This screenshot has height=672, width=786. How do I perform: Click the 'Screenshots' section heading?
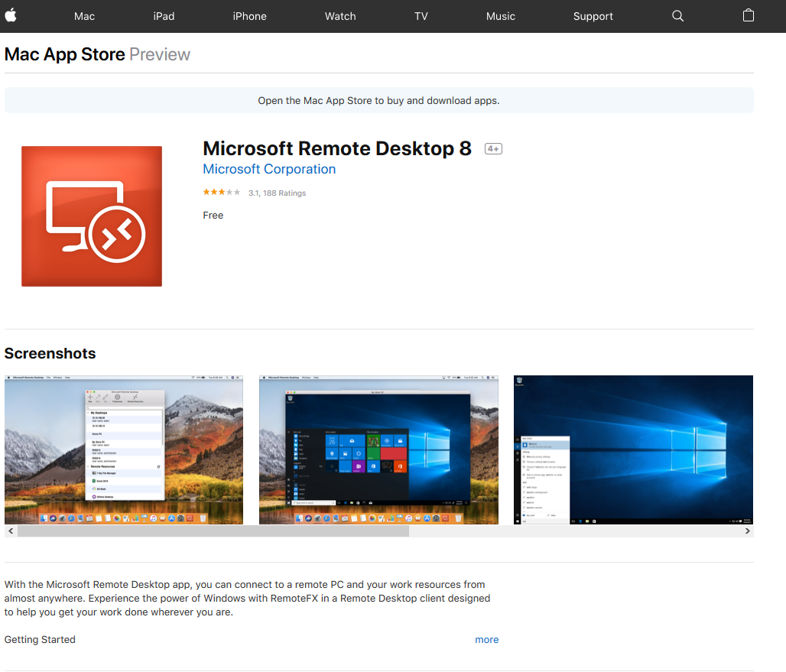[x=50, y=353]
